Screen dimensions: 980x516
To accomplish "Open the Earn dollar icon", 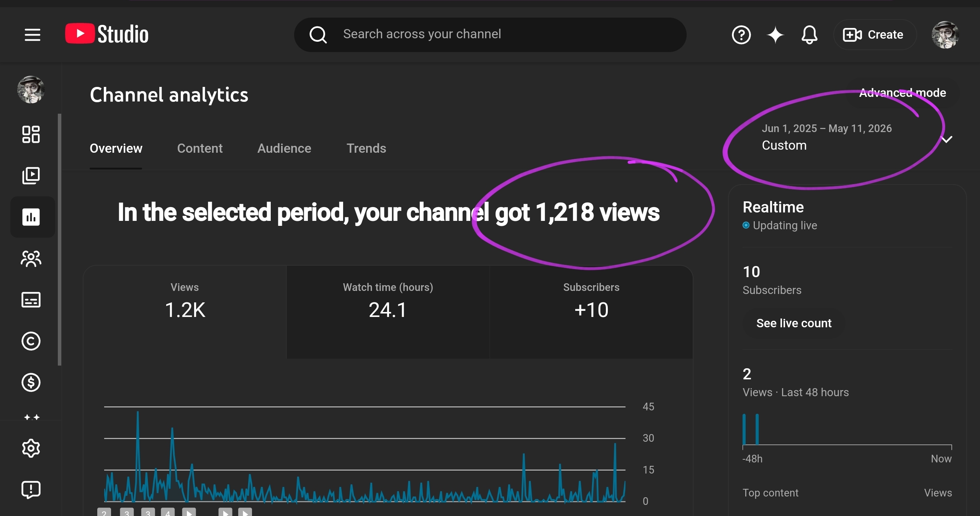I will coord(31,382).
